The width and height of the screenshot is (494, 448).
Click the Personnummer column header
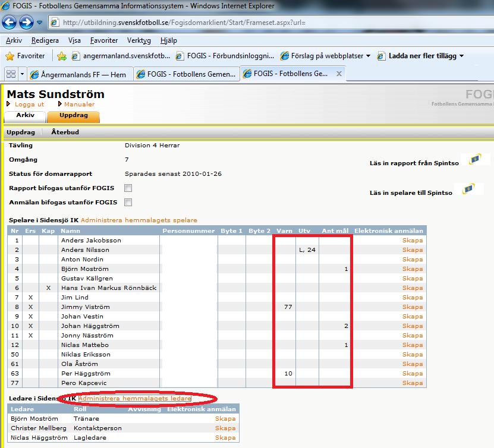click(x=188, y=231)
